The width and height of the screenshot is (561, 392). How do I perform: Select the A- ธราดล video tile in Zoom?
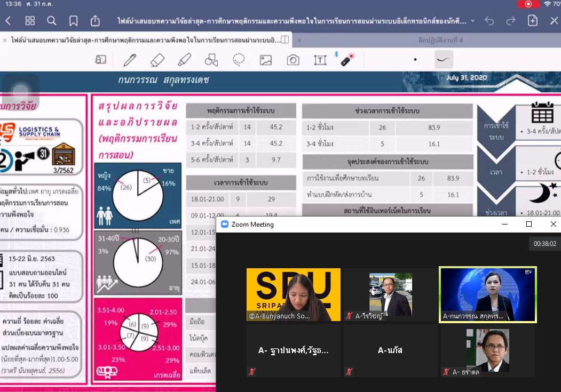pyautogui.click(x=488, y=350)
